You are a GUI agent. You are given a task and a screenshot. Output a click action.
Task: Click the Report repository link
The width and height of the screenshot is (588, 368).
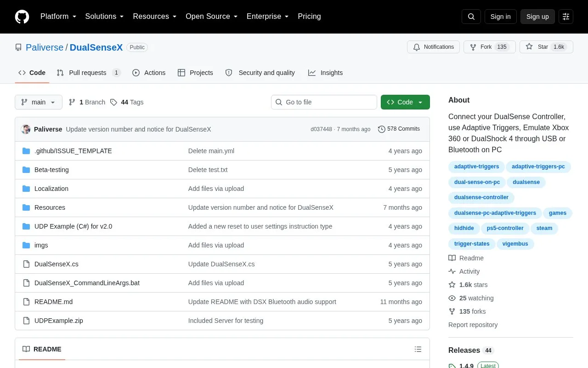tap(473, 325)
